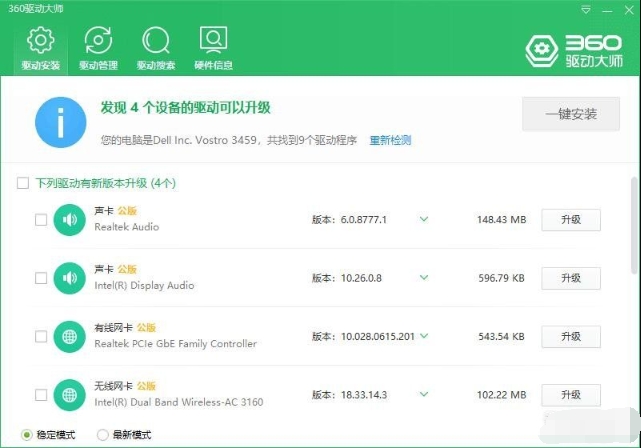Expand version dropdown for 10.26.0.8
641x448 pixels.
pyautogui.click(x=424, y=278)
